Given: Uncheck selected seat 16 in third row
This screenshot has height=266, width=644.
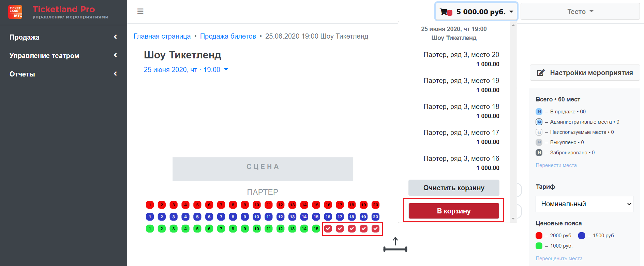Looking at the screenshot, I should [328, 229].
